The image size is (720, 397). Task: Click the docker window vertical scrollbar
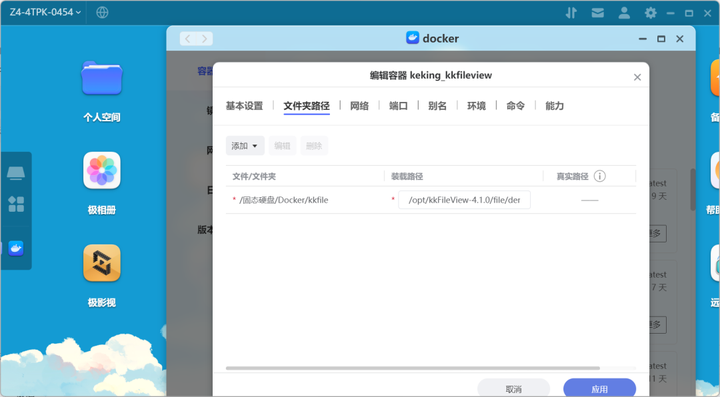[x=693, y=190]
